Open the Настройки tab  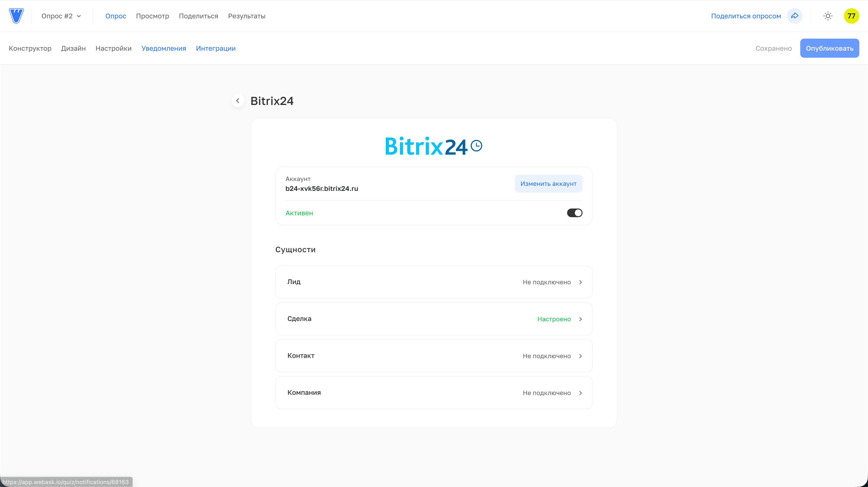pos(113,48)
